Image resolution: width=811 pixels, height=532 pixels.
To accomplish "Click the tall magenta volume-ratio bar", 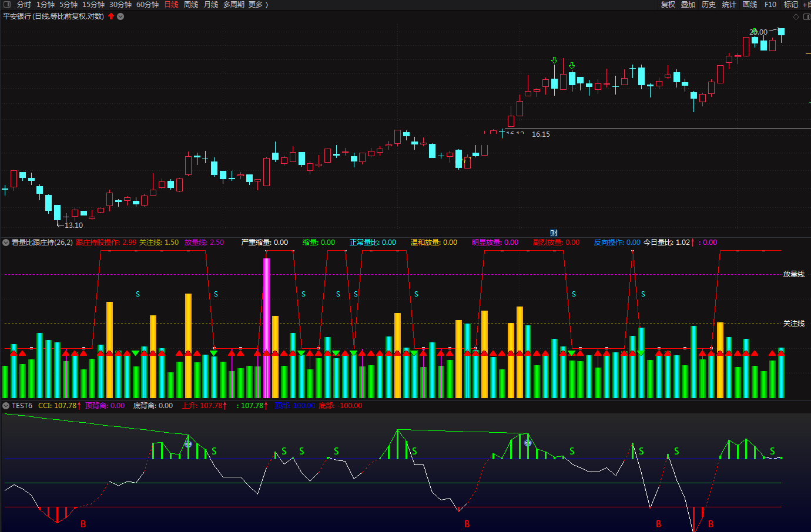I will click(266, 328).
